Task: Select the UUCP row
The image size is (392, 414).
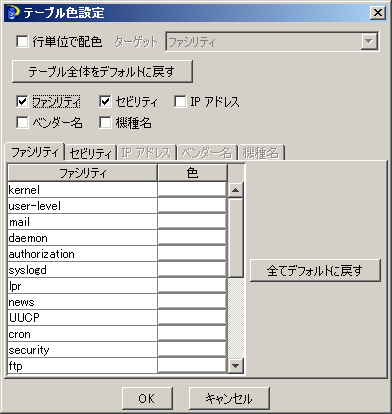Action: coord(82,318)
